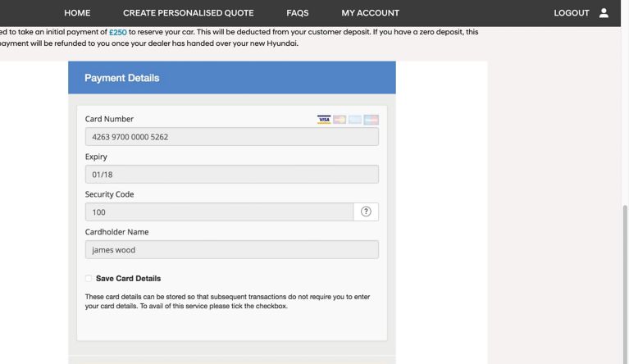Image resolution: width=629 pixels, height=364 pixels.
Task: Open CREATE PERSONALISED QUOTE in navigation
Action: click(x=188, y=13)
